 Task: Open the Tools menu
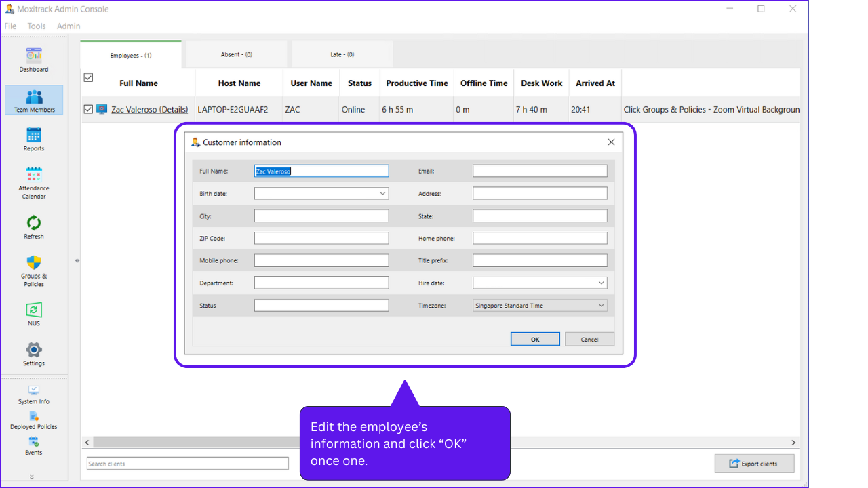(x=37, y=26)
